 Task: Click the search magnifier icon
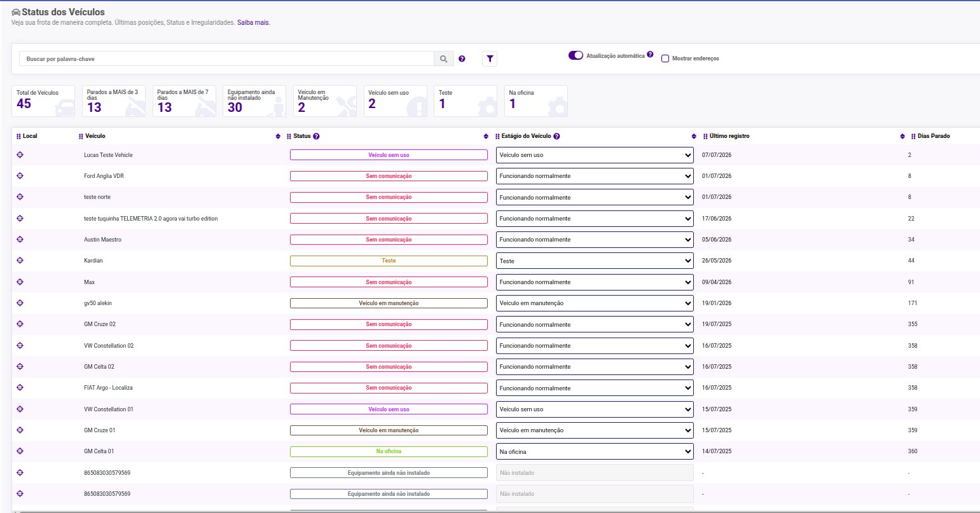[x=444, y=58]
